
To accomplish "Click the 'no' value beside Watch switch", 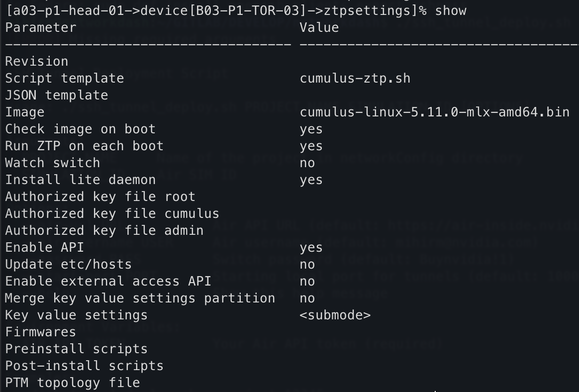I will pos(307,163).
